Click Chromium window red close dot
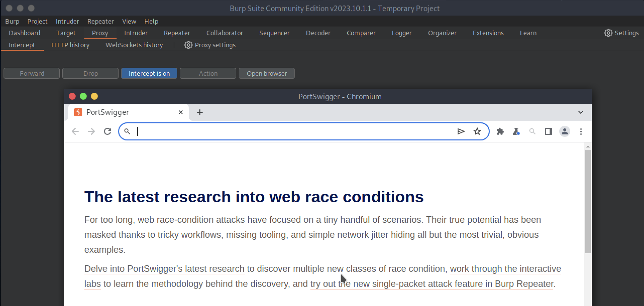Viewport: 644px width, 306px height. pos(72,96)
